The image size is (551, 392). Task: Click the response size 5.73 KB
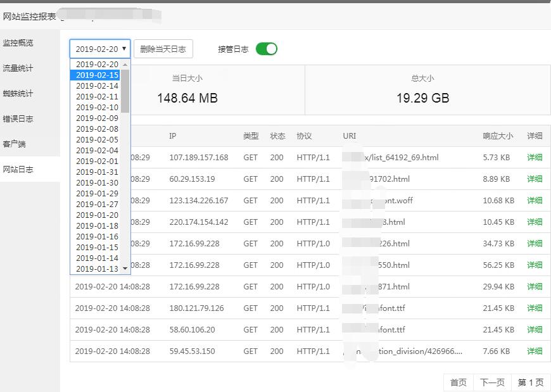click(x=496, y=157)
